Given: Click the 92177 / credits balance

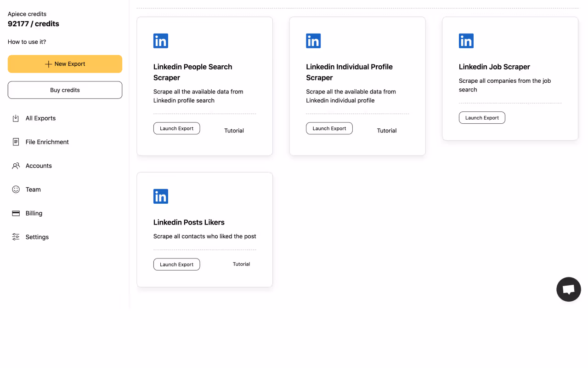Looking at the screenshot, I should pyautogui.click(x=34, y=24).
